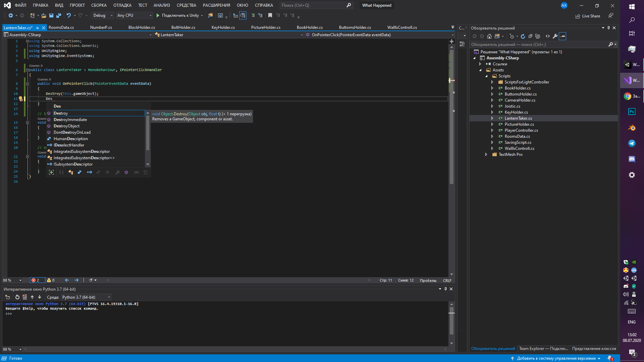Open the Team Explorer tab at panel bottom
The image size is (644, 362).
[543, 349]
